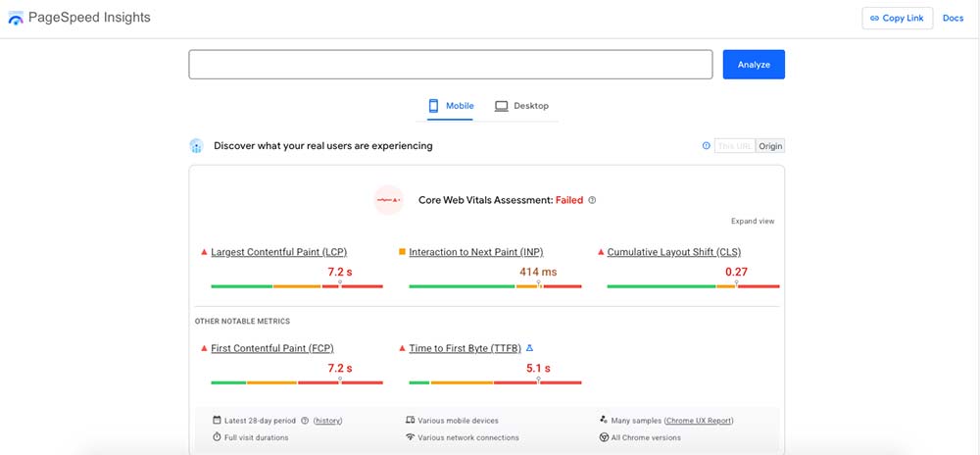Open the Docs link

(x=953, y=19)
